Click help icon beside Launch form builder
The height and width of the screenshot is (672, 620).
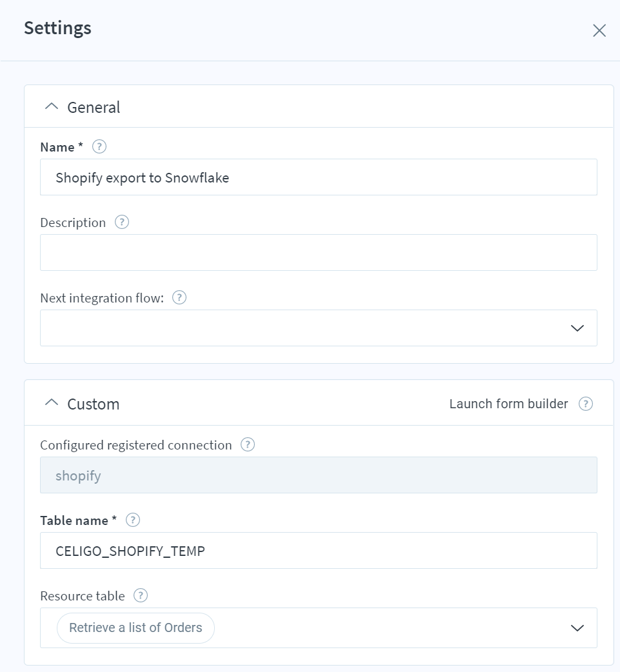tap(586, 404)
